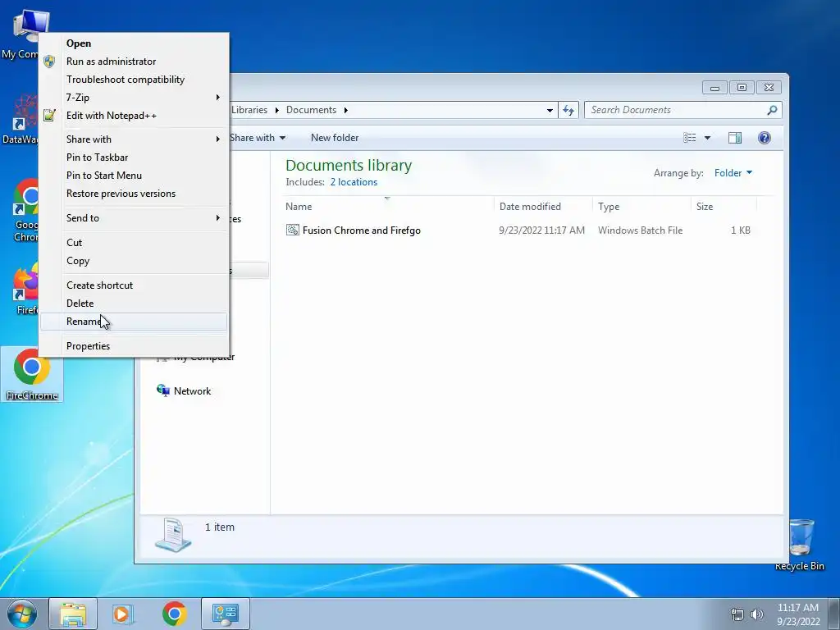Click the 9/23/2022 11:17 AM date cell

click(x=541, y=231)
